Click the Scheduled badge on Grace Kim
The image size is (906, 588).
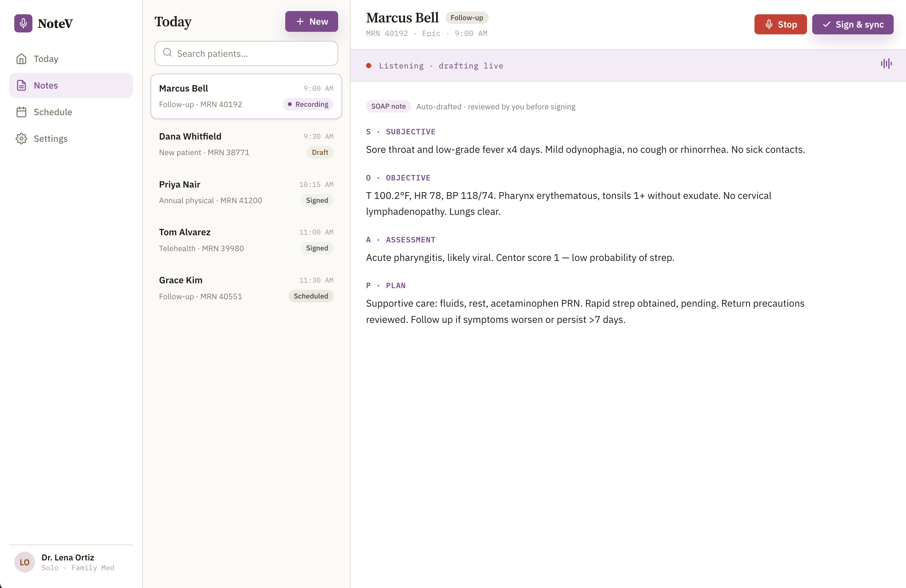pos(311,296)
